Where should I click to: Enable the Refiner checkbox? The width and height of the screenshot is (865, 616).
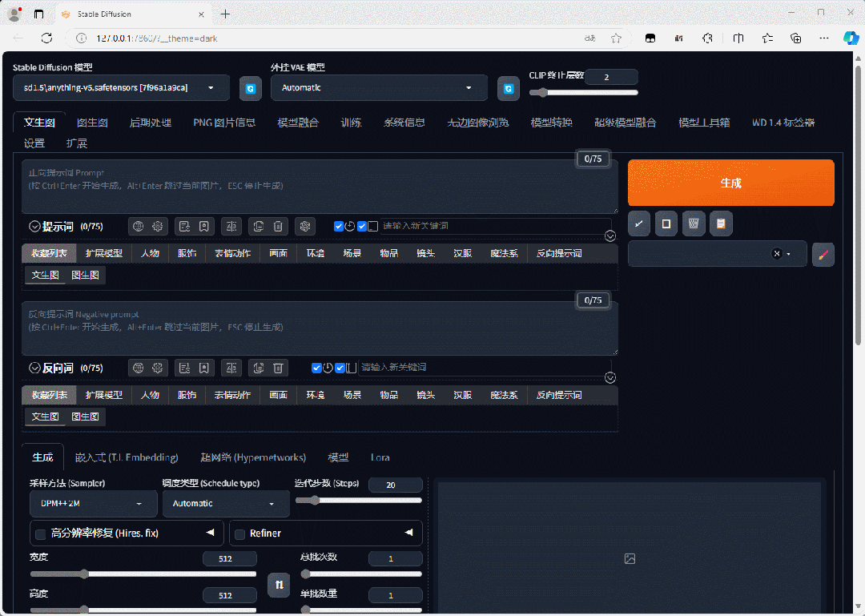[x=240, y=533]
